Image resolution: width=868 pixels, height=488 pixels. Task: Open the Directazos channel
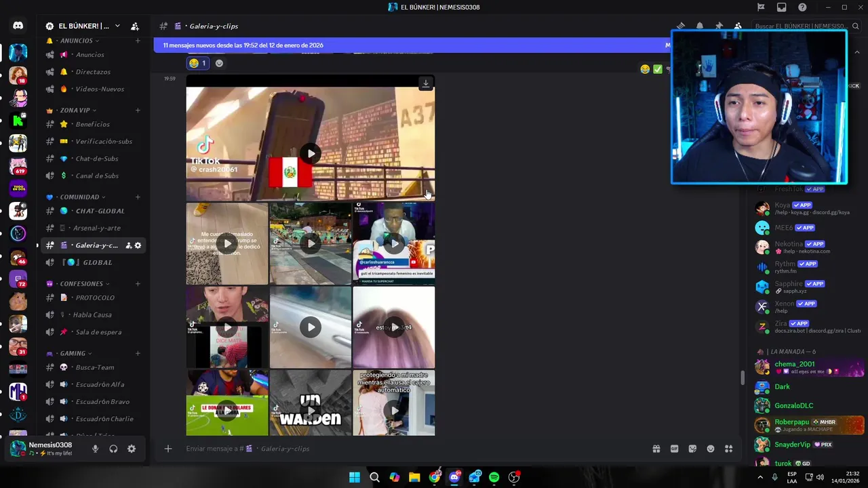coord(94,72)
